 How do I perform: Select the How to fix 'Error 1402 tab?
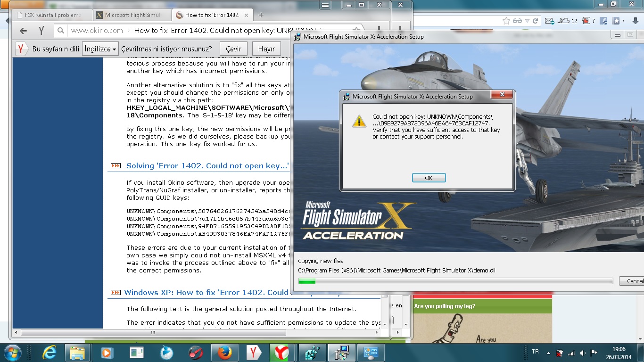[212, 15]
